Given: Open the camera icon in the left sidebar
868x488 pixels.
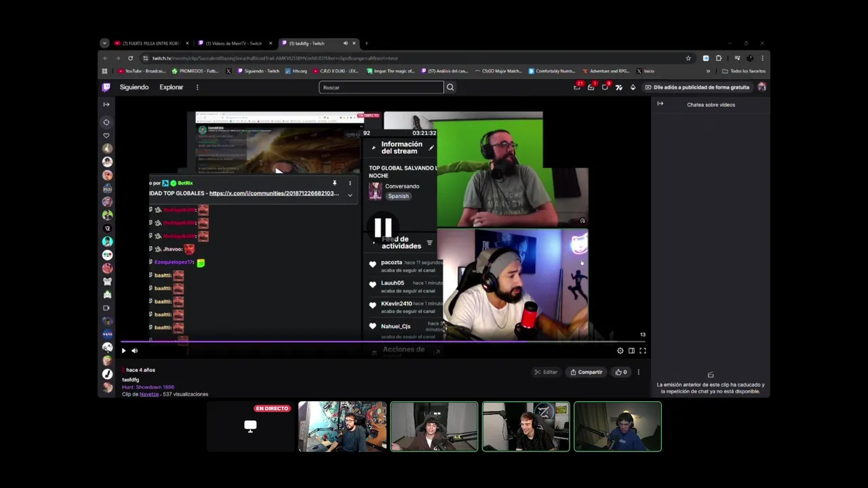Looking at the screenshot, I should 106,308.
